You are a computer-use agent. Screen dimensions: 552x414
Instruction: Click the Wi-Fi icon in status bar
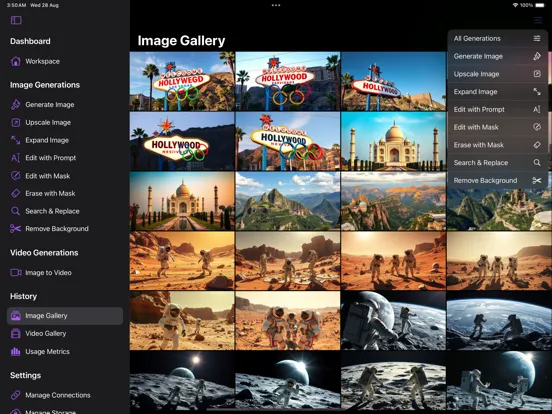tap(515, 5)
